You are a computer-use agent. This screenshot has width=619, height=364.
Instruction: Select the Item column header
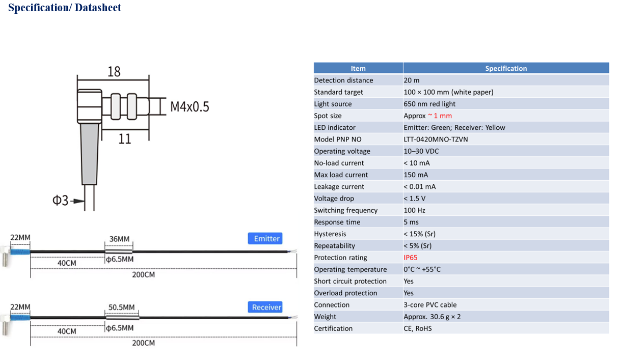click(x=358, y=68)
